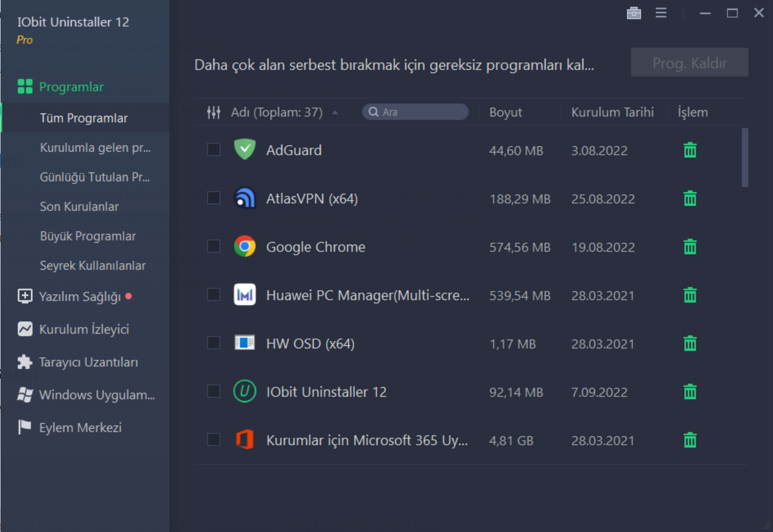
Task: Uninstall Microsoft 365 with its trash icon
Action: tap(690, 440)
